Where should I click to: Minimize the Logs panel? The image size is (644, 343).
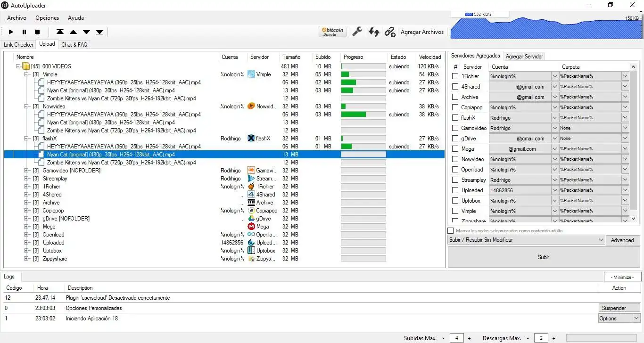click(x=622, y=277)
